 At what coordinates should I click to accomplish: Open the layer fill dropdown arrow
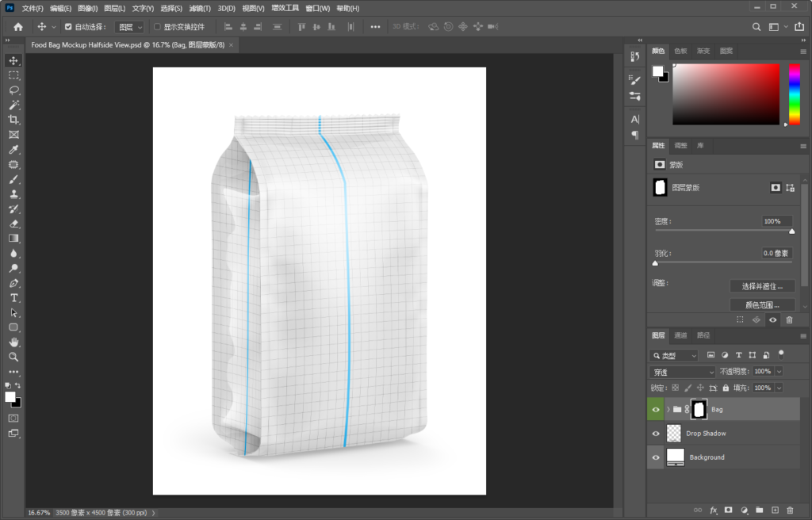779,388
